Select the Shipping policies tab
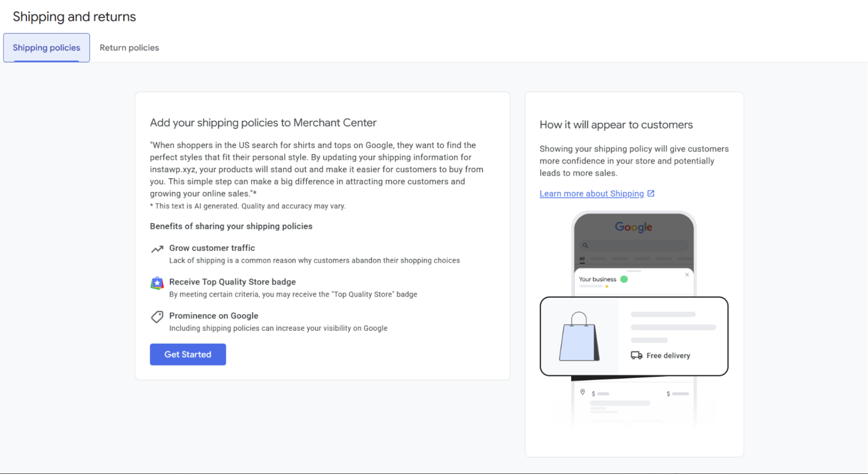 (46, 48)
